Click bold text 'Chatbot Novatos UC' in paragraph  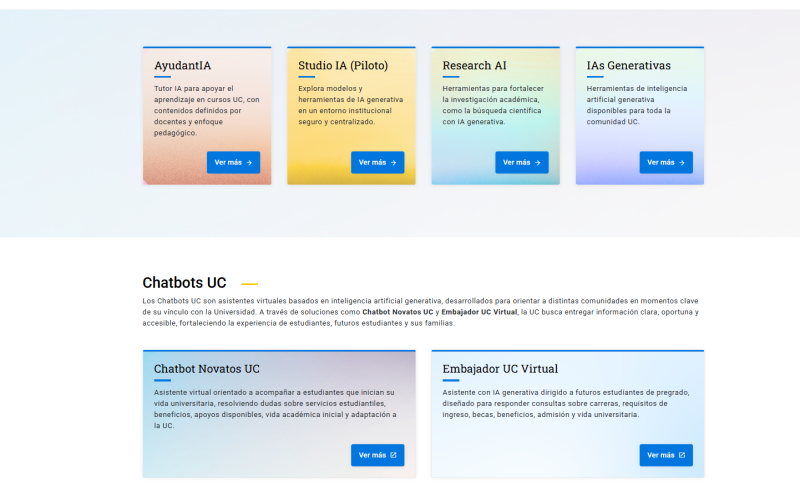coord(397,312)
